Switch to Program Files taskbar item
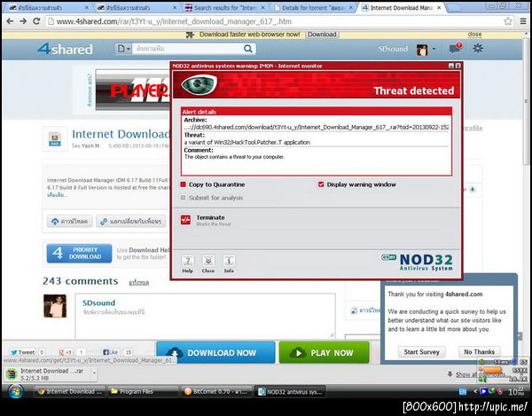This screenshot has height=416, width=532. click(143, 391)
